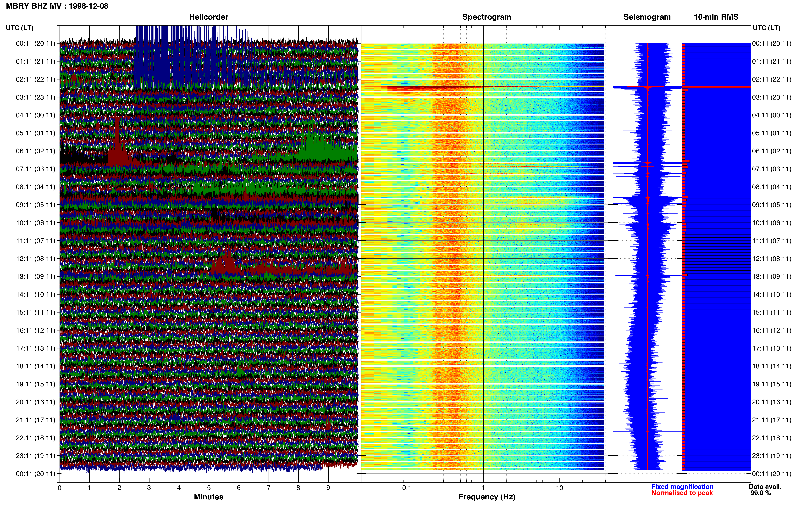Viewport: 812px width, 508px height.
Task: Click RMS-side time label 05:11 (01:11)
Action: point(772,133)
